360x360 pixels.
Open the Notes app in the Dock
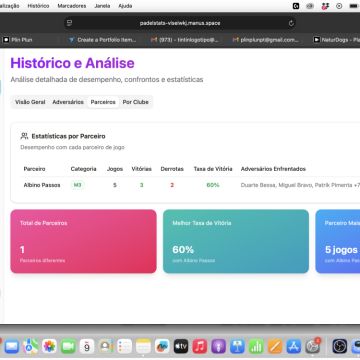click(143, 347)
